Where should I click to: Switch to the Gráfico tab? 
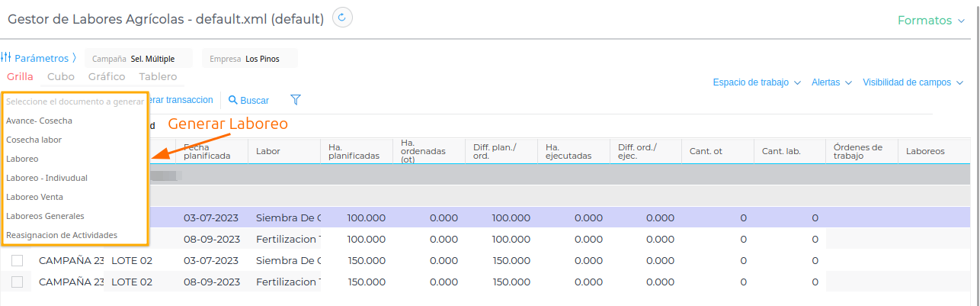[x=107, y=77]
